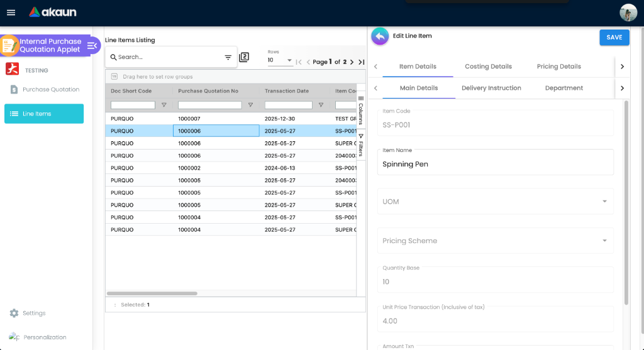The width and height of the screenshot is (644, 350).
Task: Click the Settings gear icon
Action: (x=14, y=313)
